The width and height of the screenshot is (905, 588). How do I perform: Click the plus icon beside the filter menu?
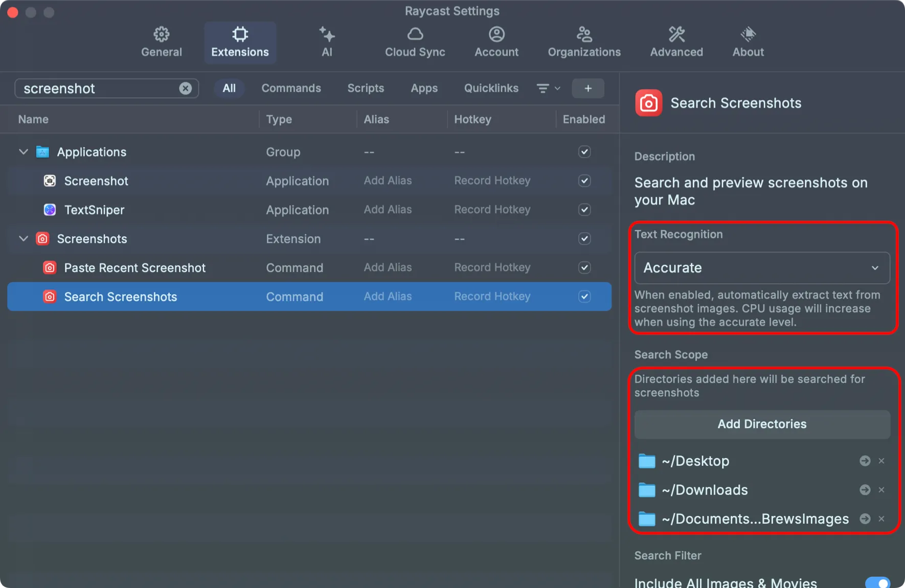588,88
